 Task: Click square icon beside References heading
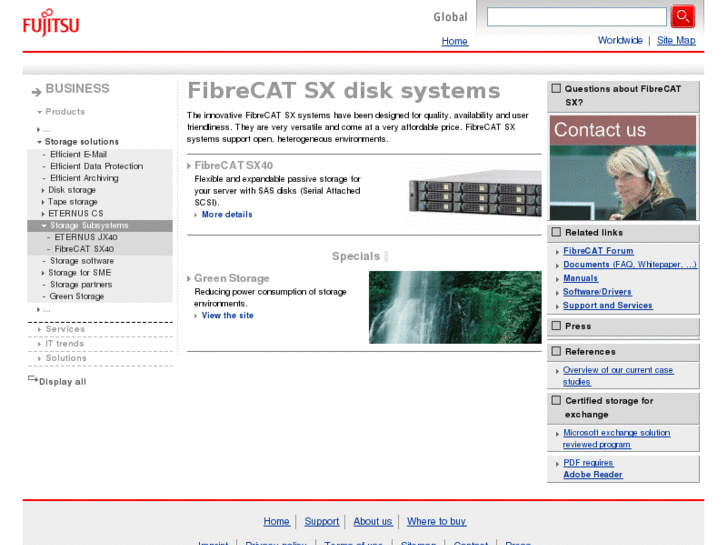pos(556,351)
